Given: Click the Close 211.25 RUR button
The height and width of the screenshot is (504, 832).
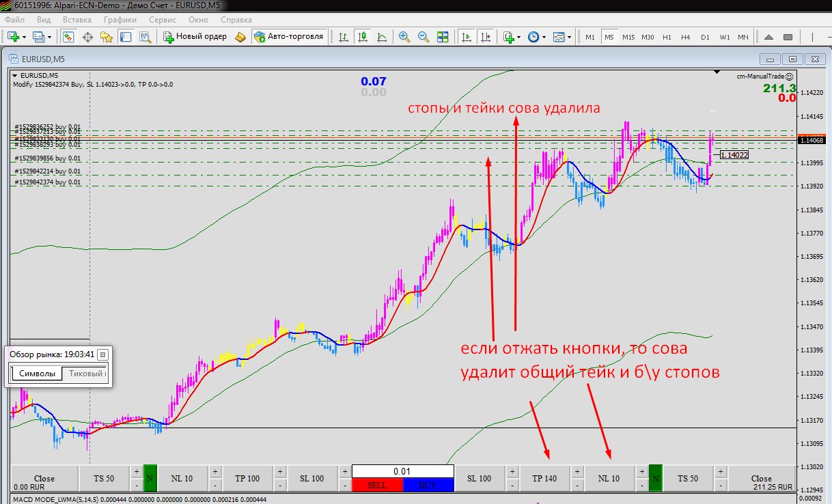Looking at the screenshot, I should 762,478.
